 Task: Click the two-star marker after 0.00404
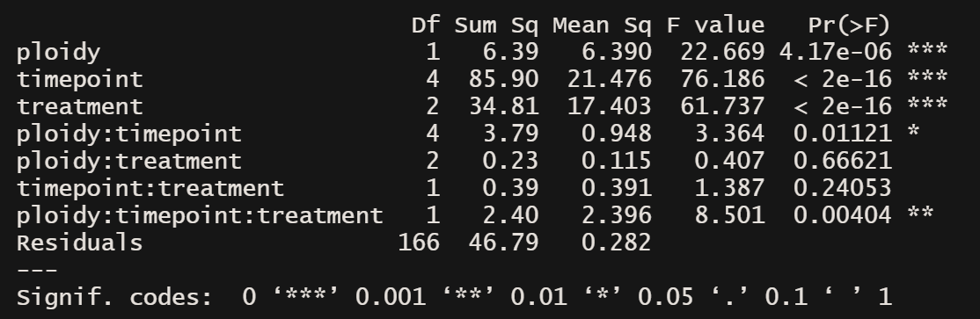pyautogui.click(x=920, y=214)
